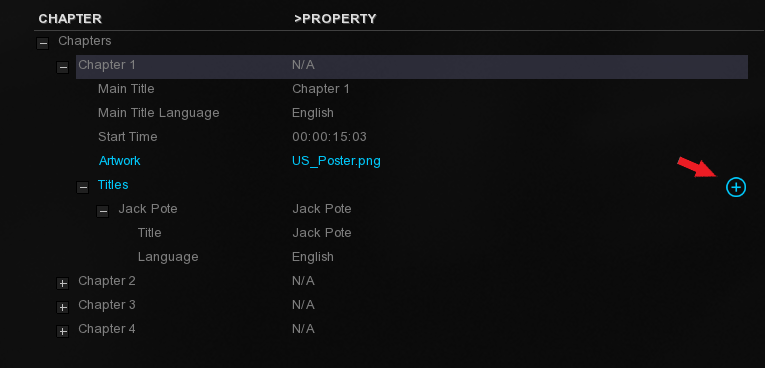This screenshot has width=765, height=368.
Task: Collapse the Chapter 1 node
Action: point(62,67)
